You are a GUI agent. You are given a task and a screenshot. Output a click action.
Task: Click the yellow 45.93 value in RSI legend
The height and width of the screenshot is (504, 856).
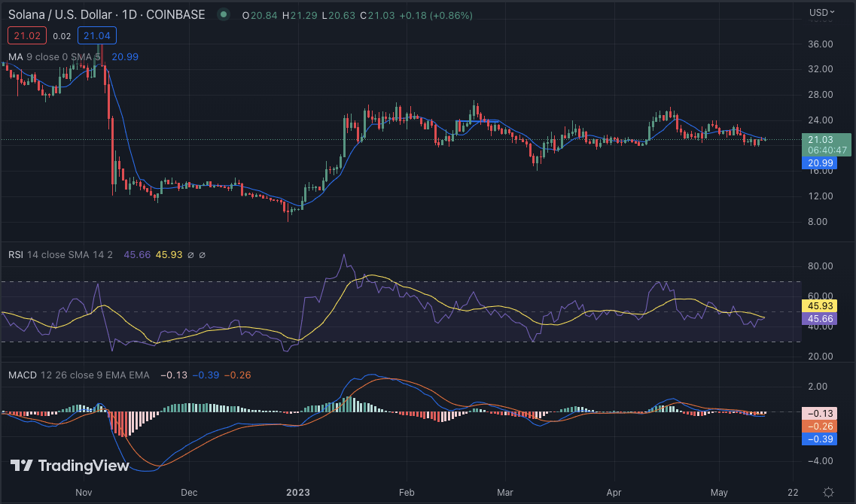[169, 255]
